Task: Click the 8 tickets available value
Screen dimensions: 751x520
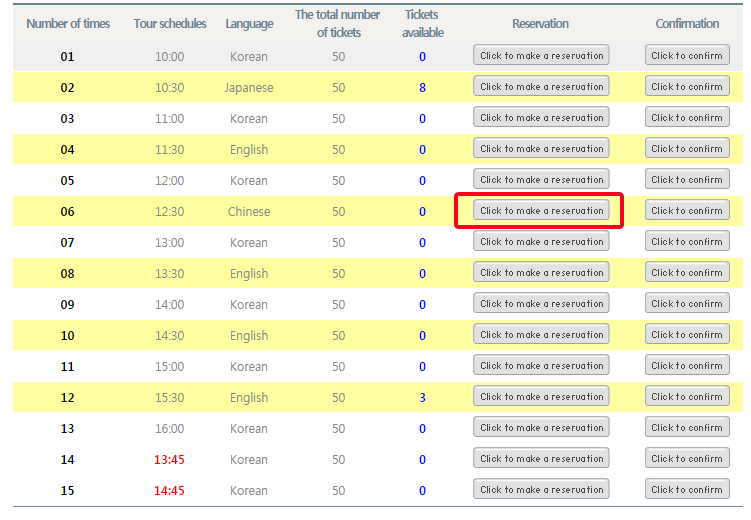Action: 422,88
